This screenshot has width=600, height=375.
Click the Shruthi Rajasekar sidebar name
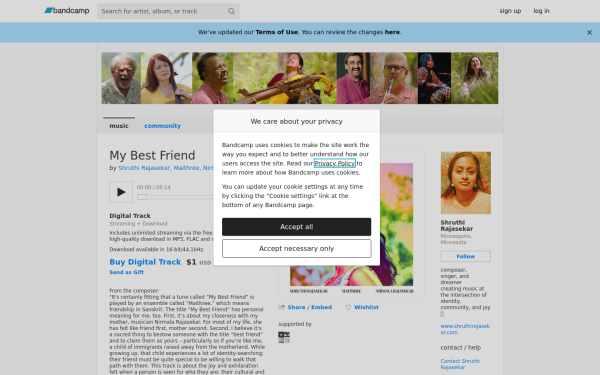point(457,226)
